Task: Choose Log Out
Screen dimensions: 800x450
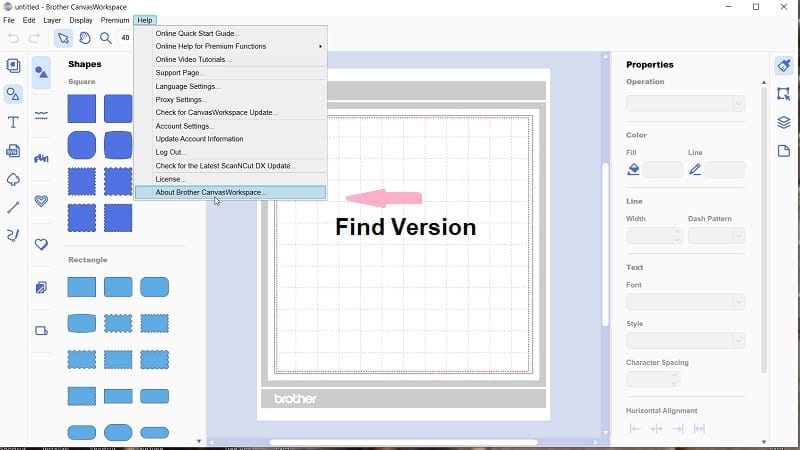Action: 231,152
